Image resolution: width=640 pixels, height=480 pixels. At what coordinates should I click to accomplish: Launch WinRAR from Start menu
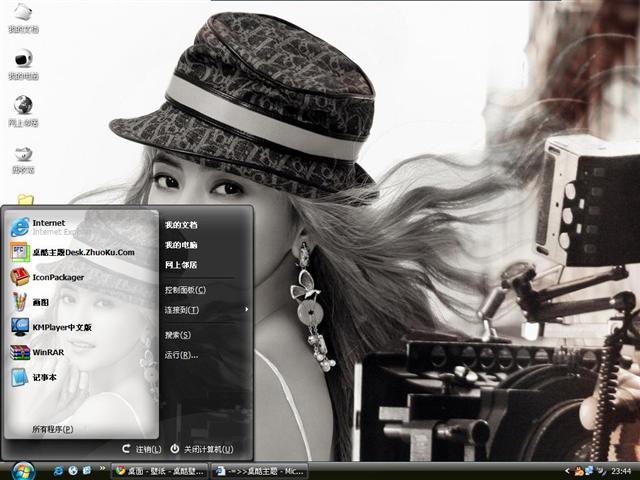[82, 352]
